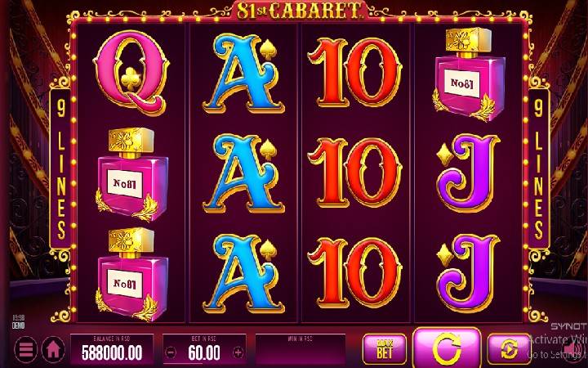Click the top blue Ace symbol
Viewport: 588px width, 368px height.
[243, 74]
